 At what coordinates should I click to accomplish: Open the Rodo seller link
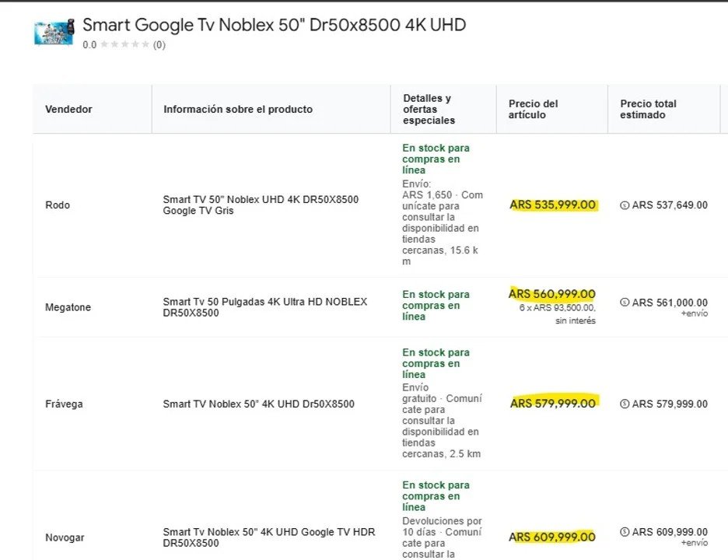(58, 205)
